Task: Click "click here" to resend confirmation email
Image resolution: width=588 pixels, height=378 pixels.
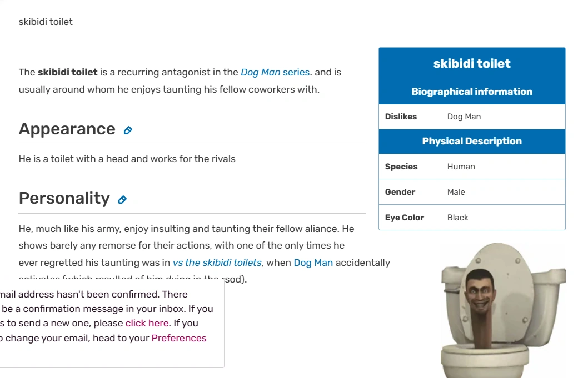Action: coord(147,323)
